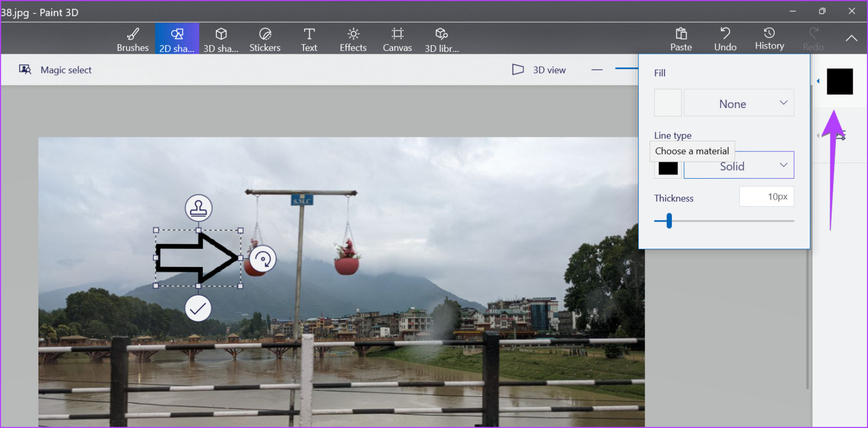Viewport: 868px width, 428px height.
Task: Undo the last action
Action: (x=724, y=38)
